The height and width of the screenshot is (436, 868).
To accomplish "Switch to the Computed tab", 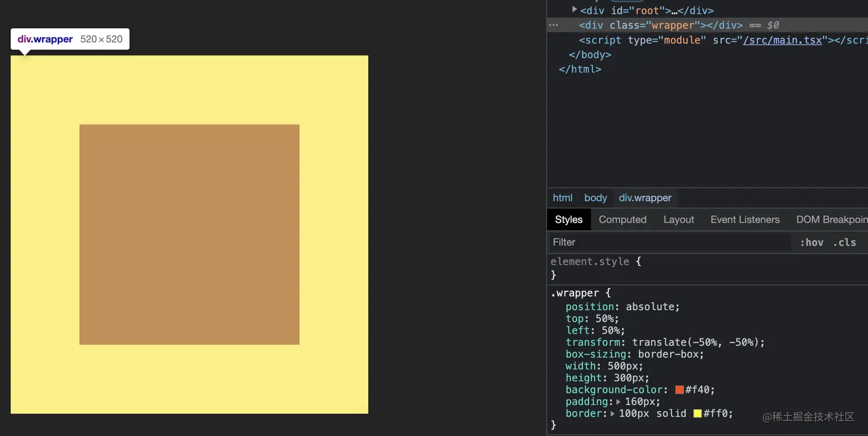I will tap(622, 219).
